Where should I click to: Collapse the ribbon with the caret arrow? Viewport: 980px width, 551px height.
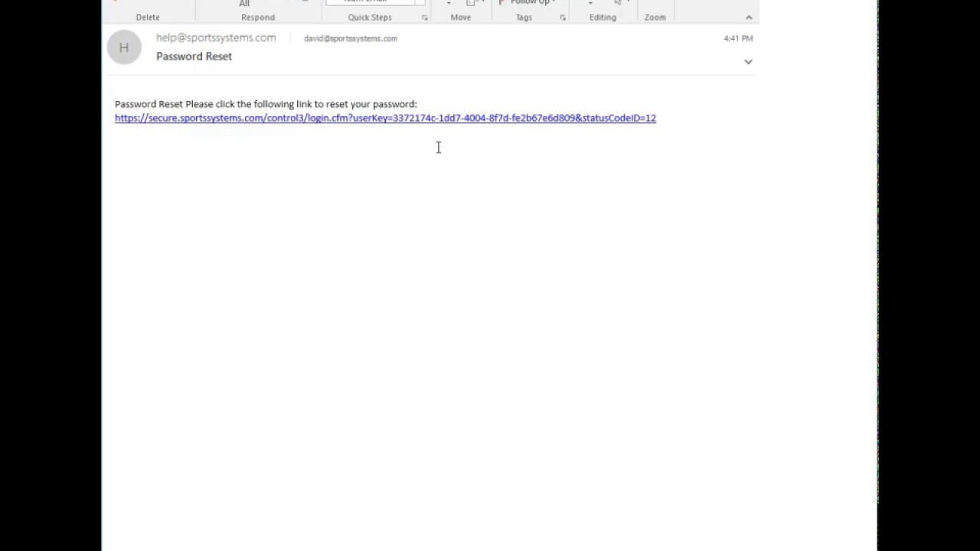(749, 17)
